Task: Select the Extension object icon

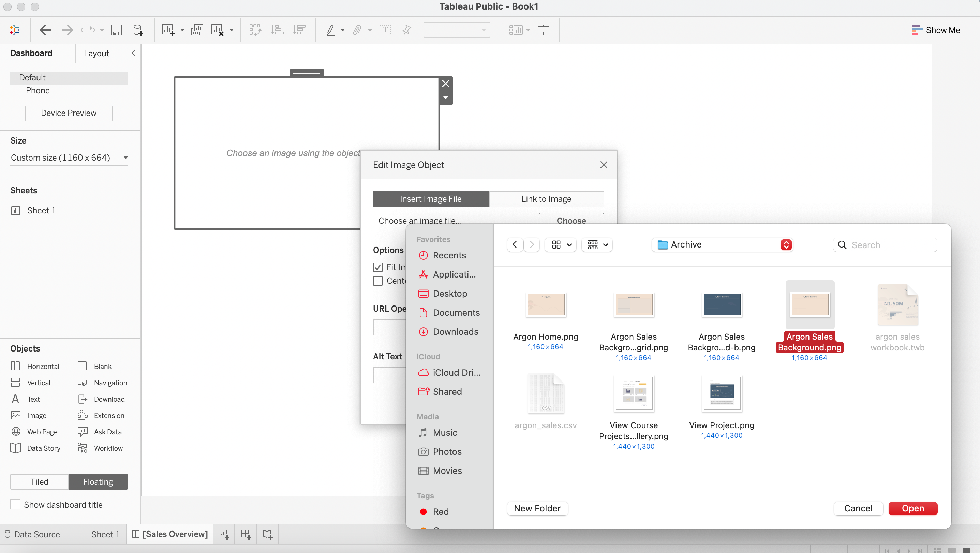Action: (x=83, y=415)
